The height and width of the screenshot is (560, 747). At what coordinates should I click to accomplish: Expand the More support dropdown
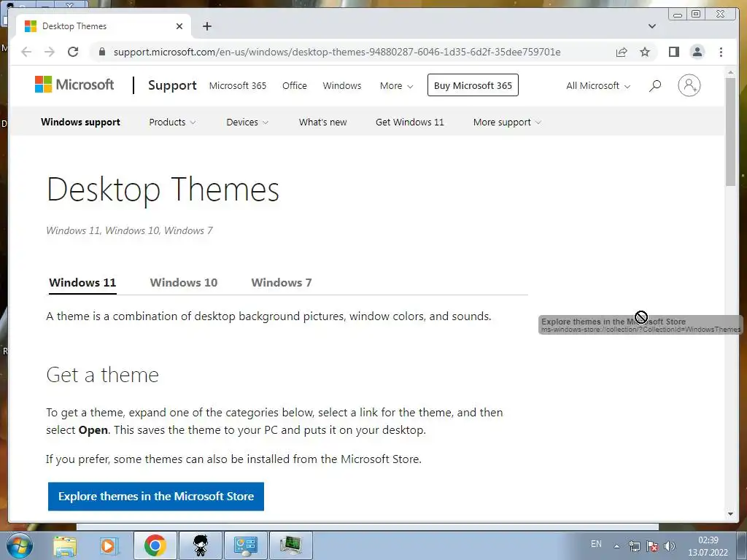(x=507, y=122)
